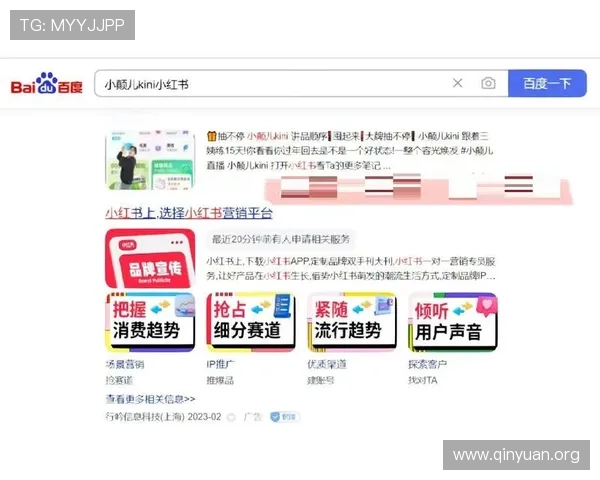
Task: Open the 紧随流行趋势 card
Action: pos(352,322)
